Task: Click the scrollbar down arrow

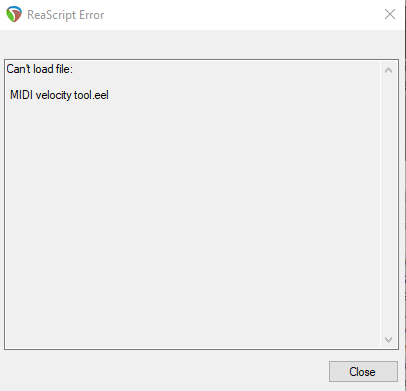Action: 388,340
